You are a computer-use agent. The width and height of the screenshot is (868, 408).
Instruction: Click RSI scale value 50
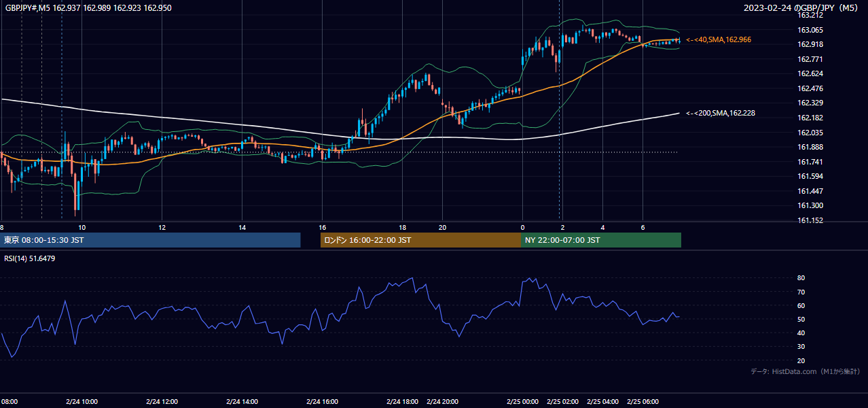click(801, 320)
